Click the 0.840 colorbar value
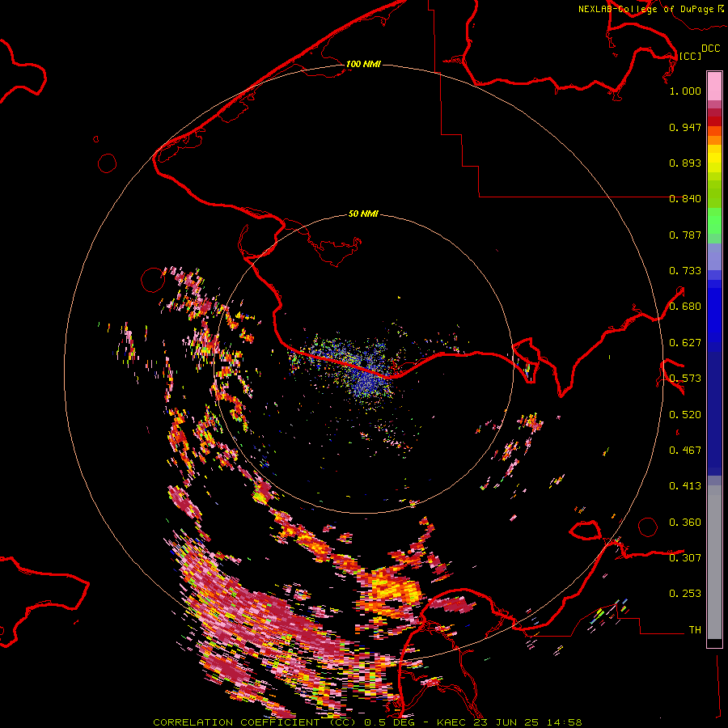The image size is (728, 728). click(x=685, y=199)
